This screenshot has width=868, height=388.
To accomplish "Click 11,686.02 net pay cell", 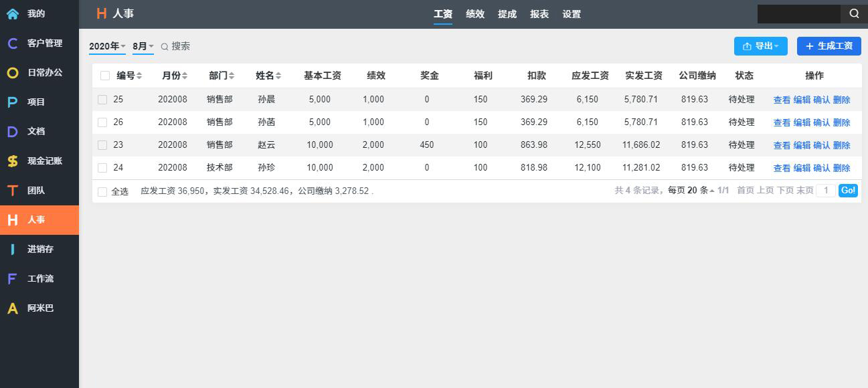I will [641, 145].
